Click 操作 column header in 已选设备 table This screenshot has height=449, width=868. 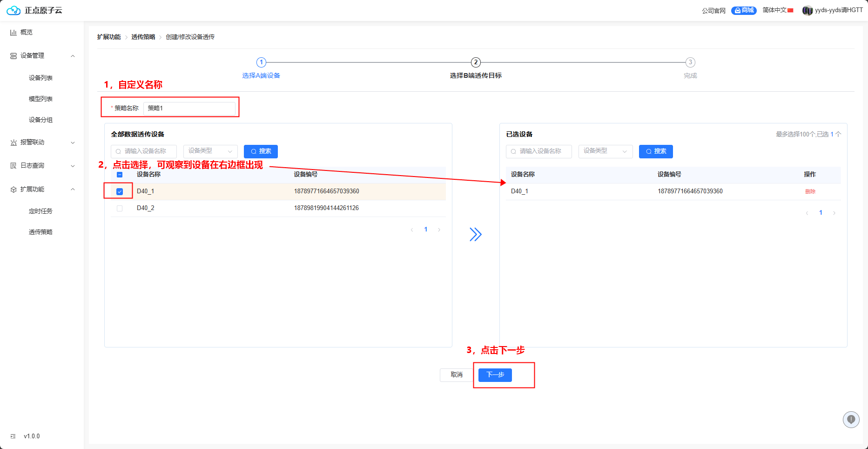810,175
